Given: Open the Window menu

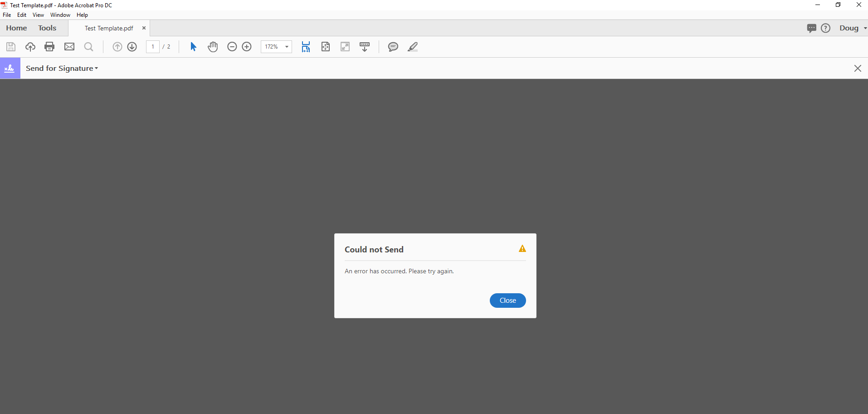Looking at the screenshot, I should point(60,15).
